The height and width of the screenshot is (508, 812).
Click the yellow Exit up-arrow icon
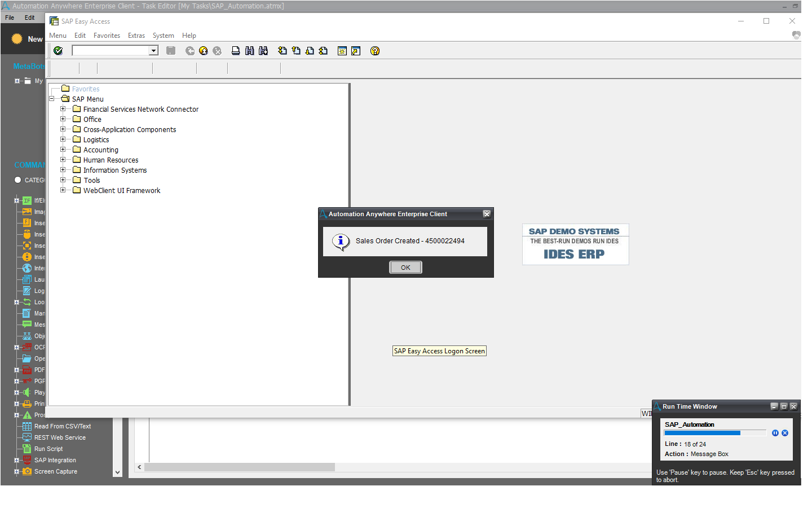(x=204, y=51)
